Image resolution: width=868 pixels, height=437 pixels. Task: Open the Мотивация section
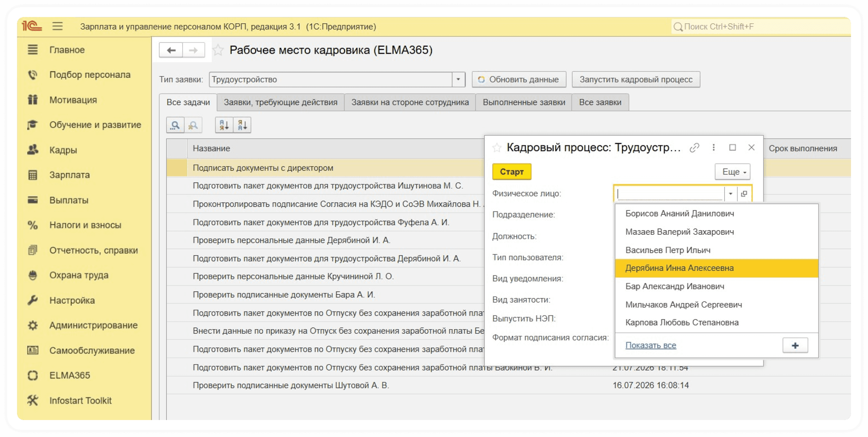click(x=73, y=100)
